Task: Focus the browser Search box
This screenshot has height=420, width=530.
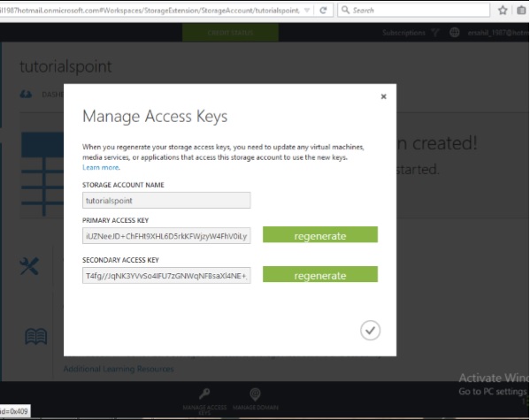Action: 414,10
